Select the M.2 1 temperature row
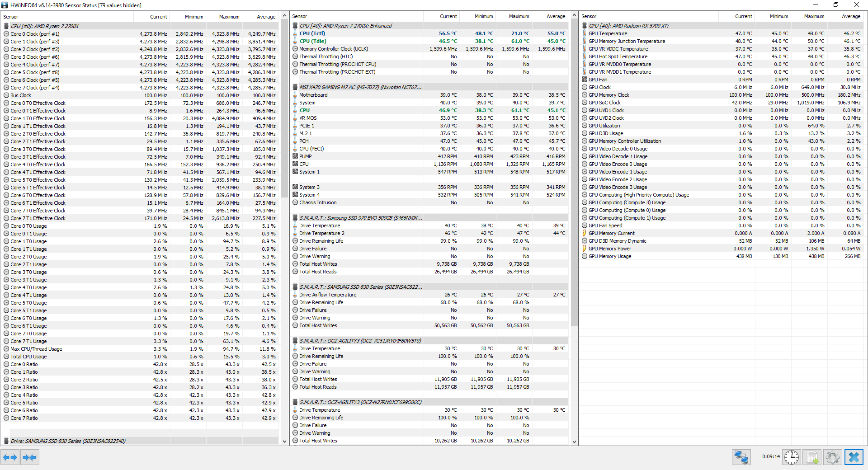This screenshot has height=470, width=868. [x=429, y=133]
